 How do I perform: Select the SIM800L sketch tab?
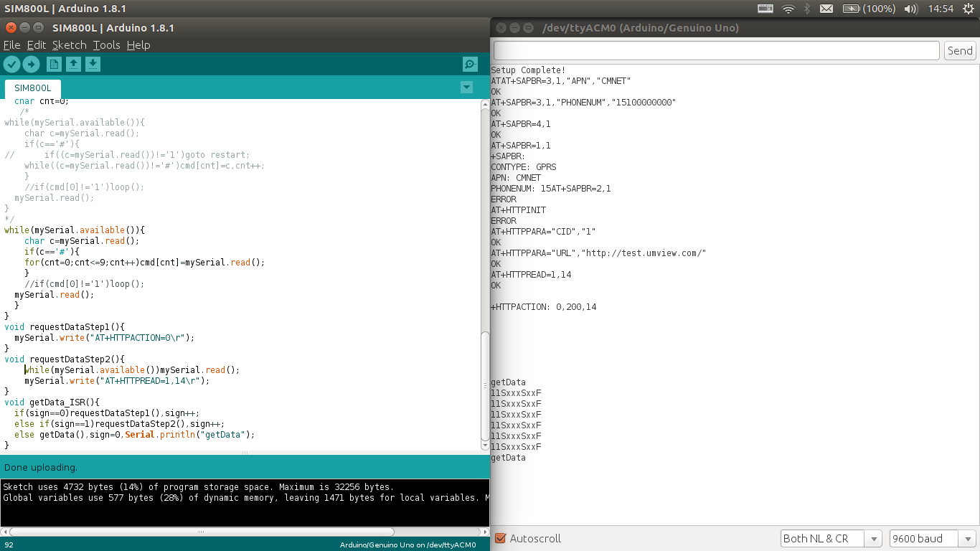coord(33,88)
